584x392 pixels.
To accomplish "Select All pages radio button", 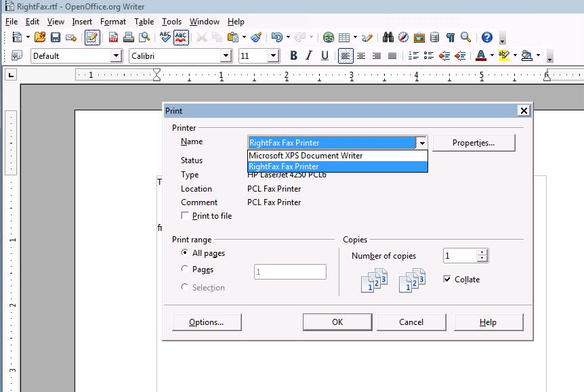I will (185, 253).
